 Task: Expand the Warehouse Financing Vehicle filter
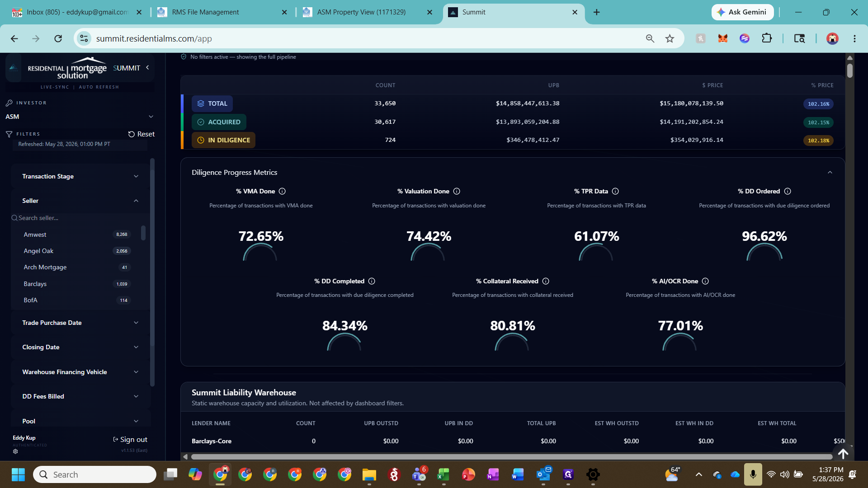pos(80,372)
